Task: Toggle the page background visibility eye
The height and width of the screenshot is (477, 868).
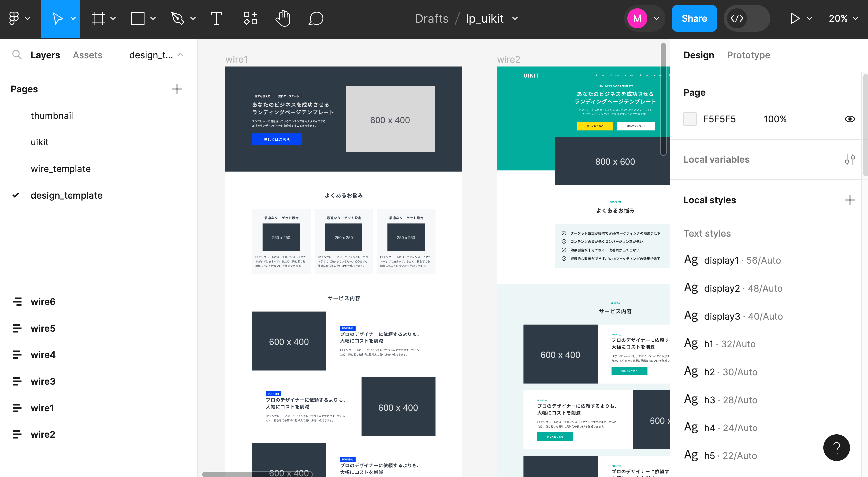Action: pos(850,119)
